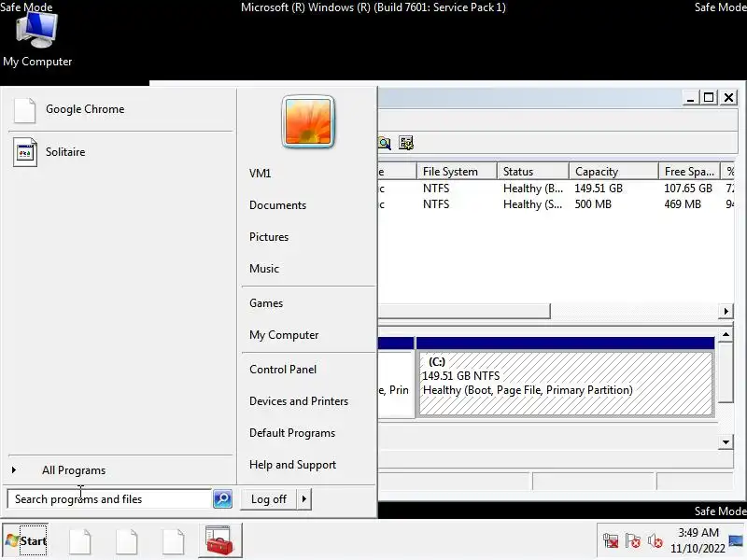Click the Search programs and files box
This screenshot has width=747, height=560.
109,499
